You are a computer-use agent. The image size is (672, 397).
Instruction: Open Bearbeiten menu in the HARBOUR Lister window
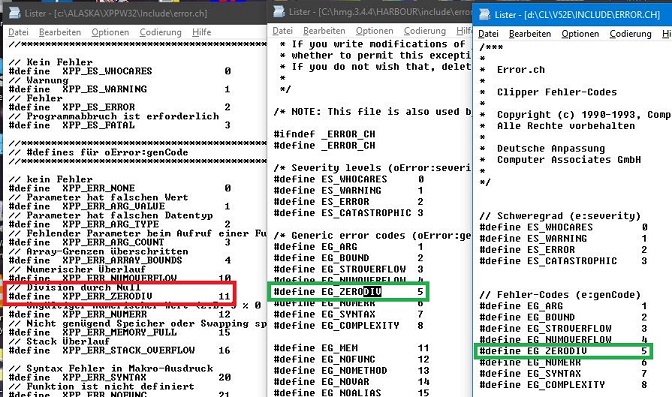point(324,31)
